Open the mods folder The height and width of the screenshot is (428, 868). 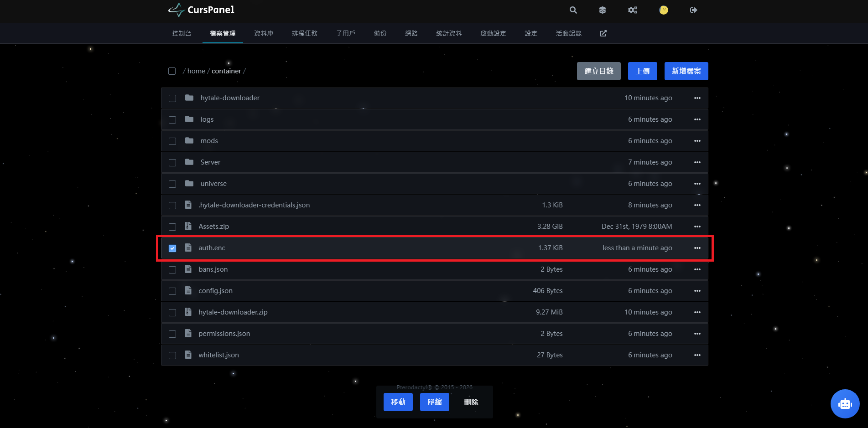(x=209, y=141)
